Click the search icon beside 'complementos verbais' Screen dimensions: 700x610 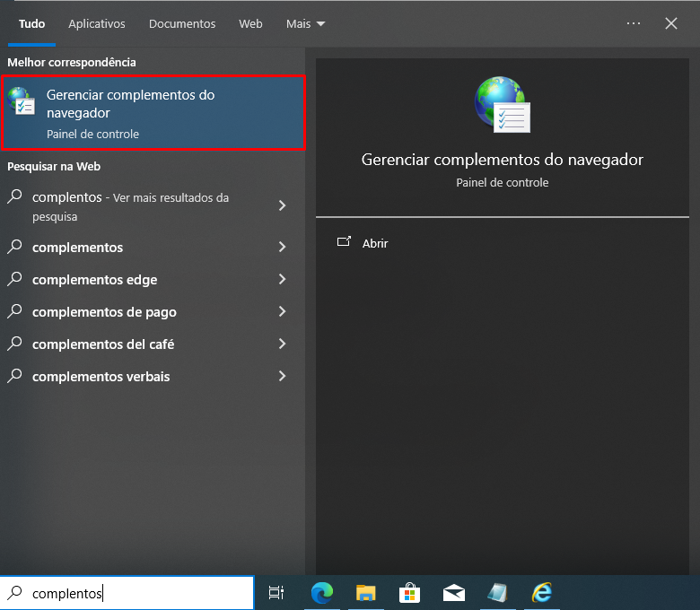pos(14,376)
